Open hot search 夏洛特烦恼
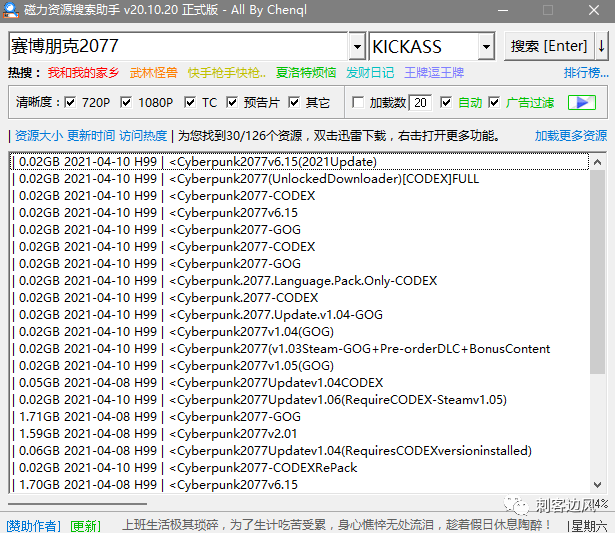 coord(306,73)
